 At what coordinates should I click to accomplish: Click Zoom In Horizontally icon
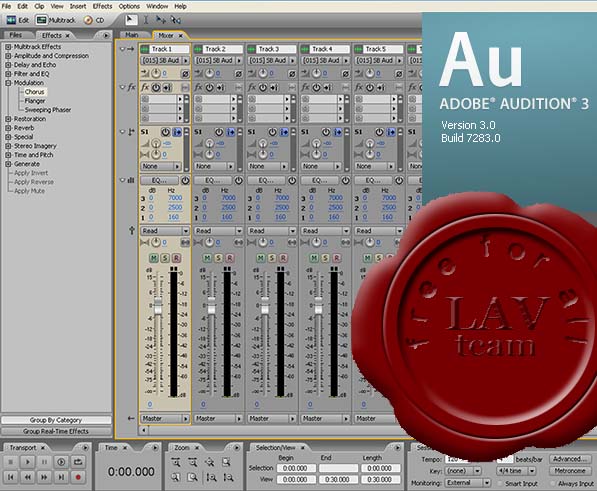[x=176, y=462]
